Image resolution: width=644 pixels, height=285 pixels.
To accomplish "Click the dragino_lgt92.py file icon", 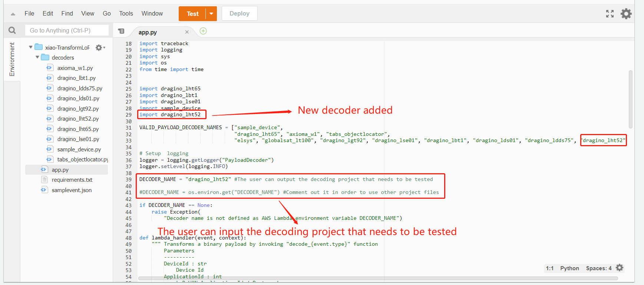I will point(49,108).
